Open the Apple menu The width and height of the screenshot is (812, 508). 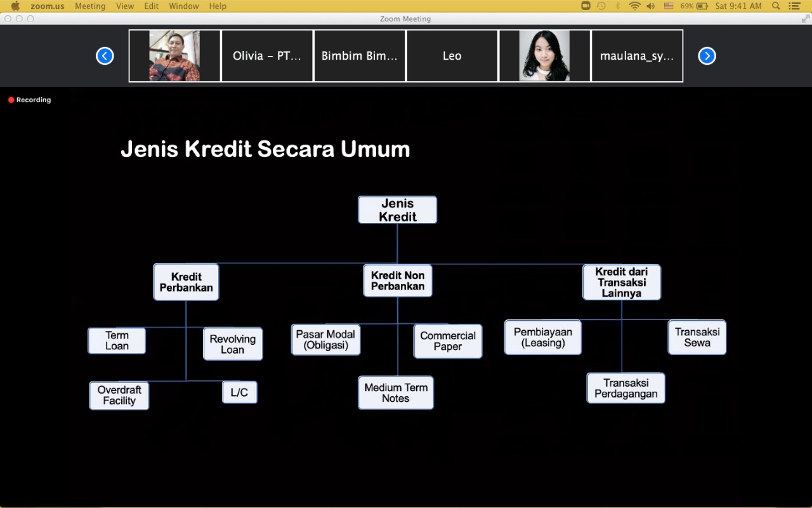click(15, 6)
